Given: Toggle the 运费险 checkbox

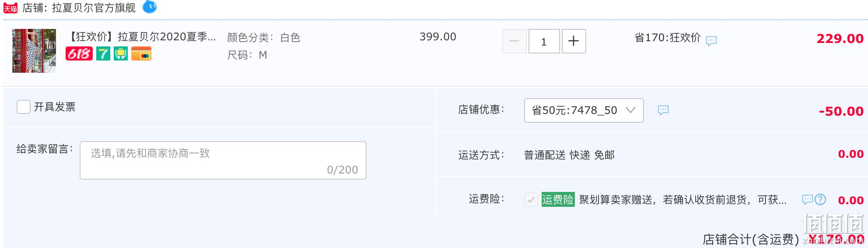Looking at the screenshot, I should click(531, 200).
